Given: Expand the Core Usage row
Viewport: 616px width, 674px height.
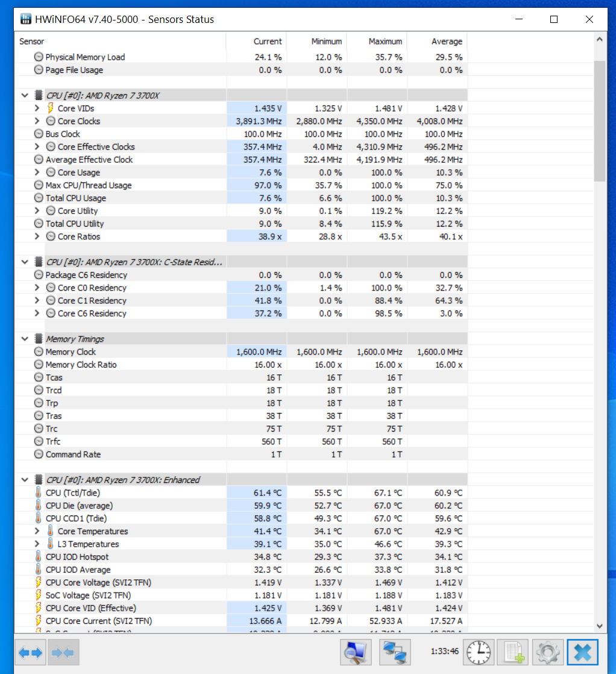Looking at the screenshot, I should (37, 172).
